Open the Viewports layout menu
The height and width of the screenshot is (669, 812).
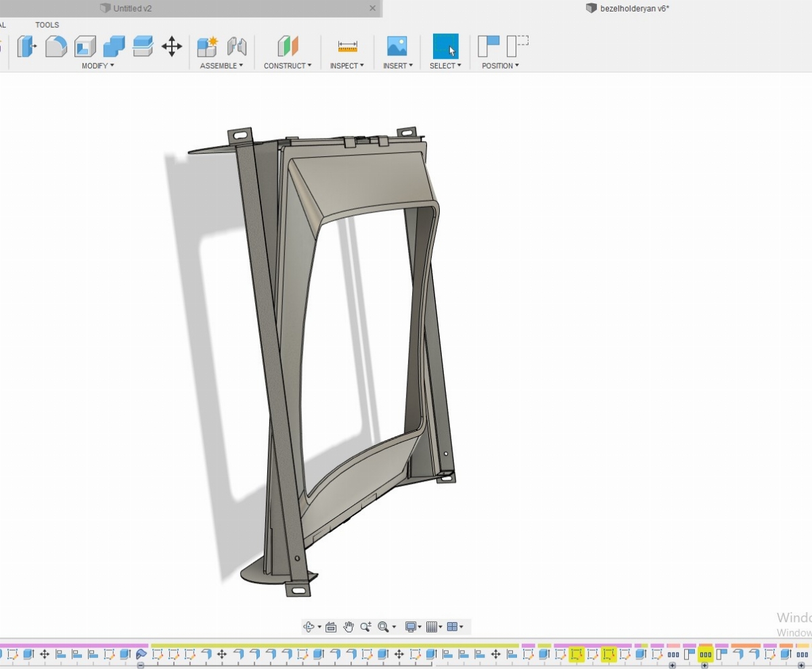pyautogui.click(x=453, y=627)
